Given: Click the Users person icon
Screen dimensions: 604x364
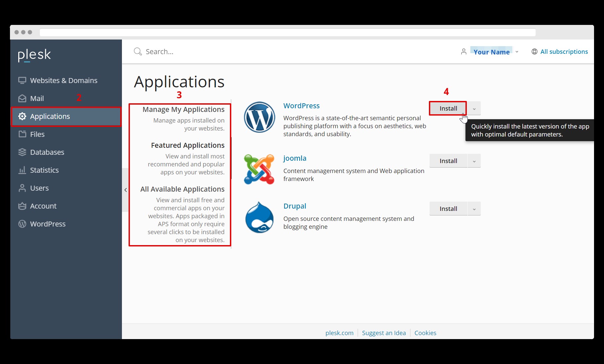Looking at the screenshot, I should tap(22, 188).
